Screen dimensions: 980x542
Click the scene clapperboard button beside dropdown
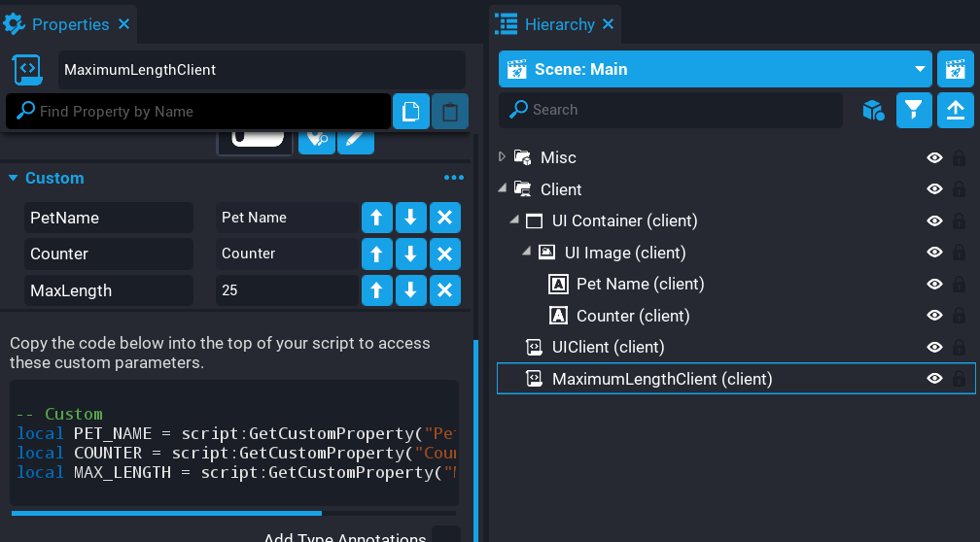point(955,70)
